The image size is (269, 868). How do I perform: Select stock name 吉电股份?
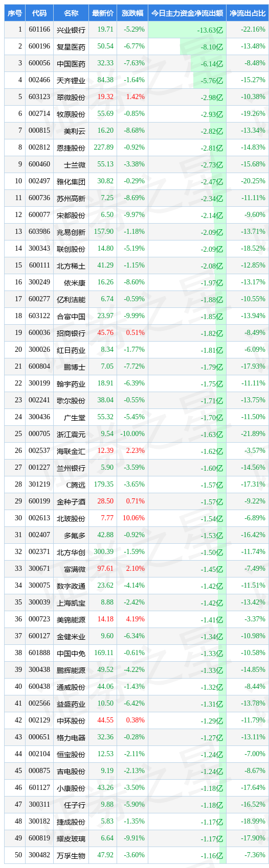coord(71,771)
